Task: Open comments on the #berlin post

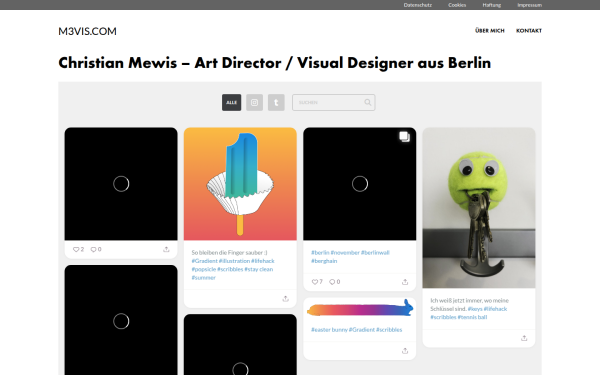Action: point(335,282)
